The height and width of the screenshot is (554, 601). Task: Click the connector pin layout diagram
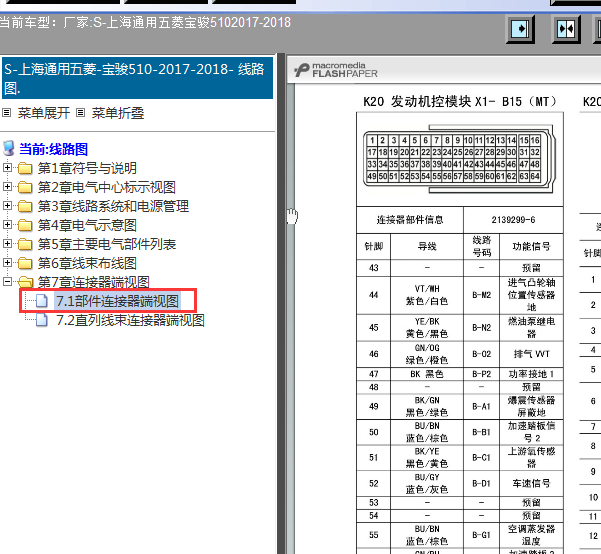pyautogui.click(x=460, y=158)
